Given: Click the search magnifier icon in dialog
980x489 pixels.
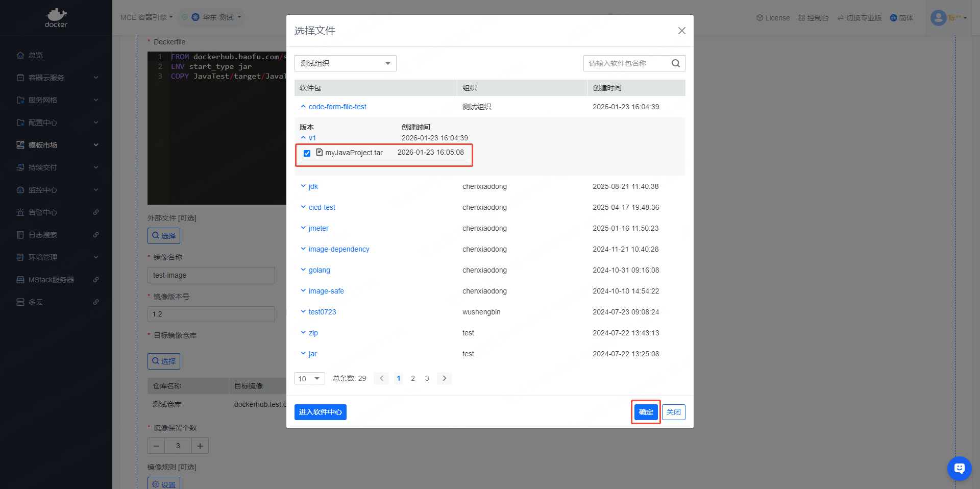Looking at the screenshot, I should click(x=675, y=63).
